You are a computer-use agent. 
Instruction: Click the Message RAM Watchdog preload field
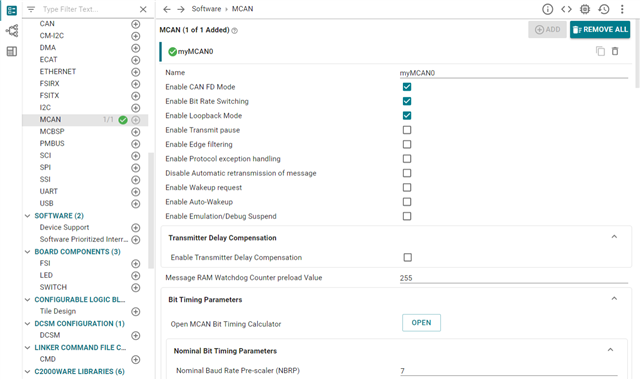[513, 278]
